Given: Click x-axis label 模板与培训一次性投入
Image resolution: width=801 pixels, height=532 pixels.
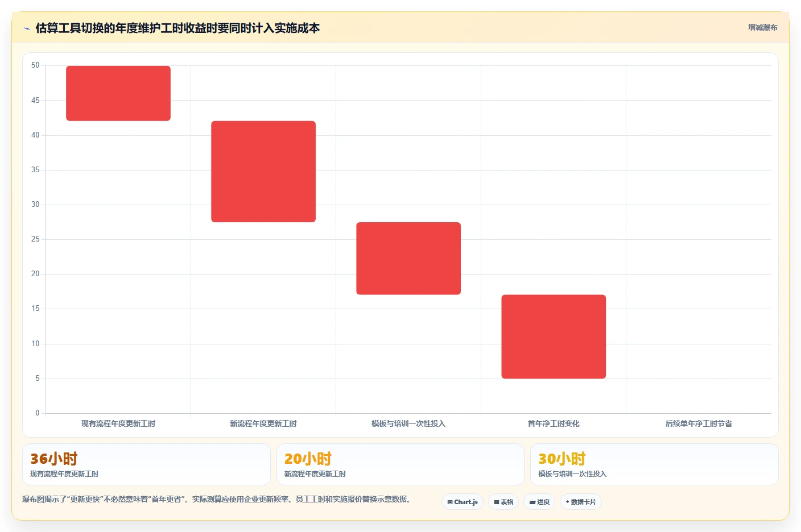Looking at the screenshot, I should pos(408,423).
